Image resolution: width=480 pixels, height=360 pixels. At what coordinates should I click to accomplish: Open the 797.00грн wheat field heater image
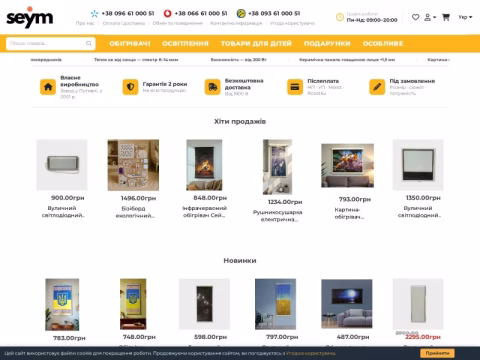[275, 304]
